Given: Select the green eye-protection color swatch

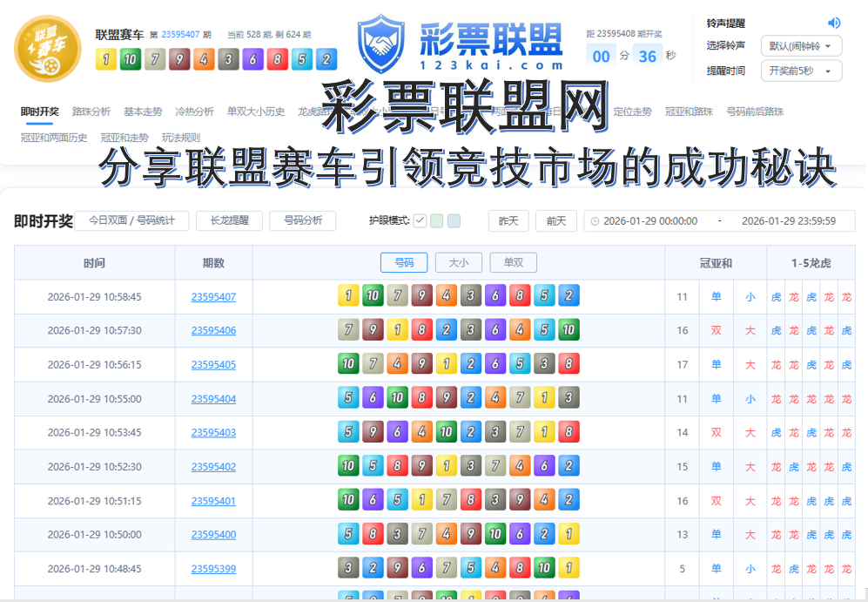Looking at the screenshot, I should point(437,220).
